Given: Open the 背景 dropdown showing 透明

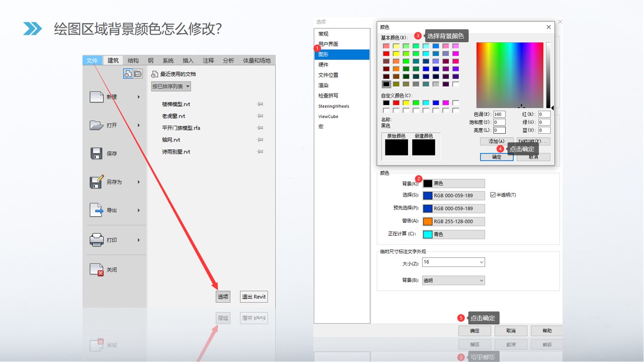Looking at the screenshot, I should pos(453,281).
